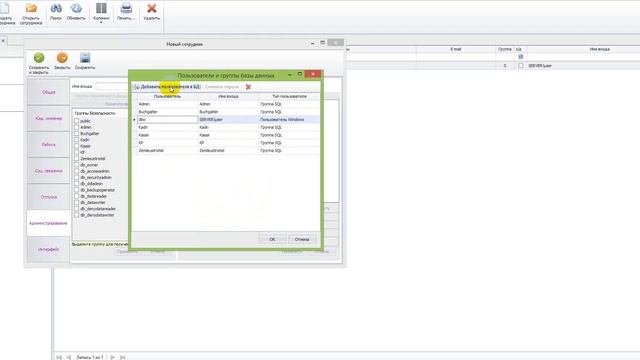The width and height of the screenshot is (640, 360).
Task: Click Группа column header in main grid
Action: click(505, 49)
